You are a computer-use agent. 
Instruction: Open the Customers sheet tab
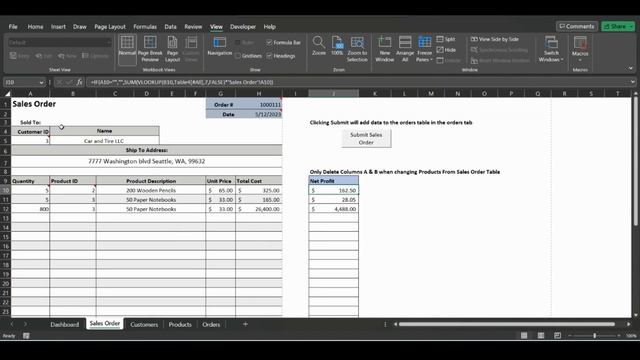click(x=144, y=324)
